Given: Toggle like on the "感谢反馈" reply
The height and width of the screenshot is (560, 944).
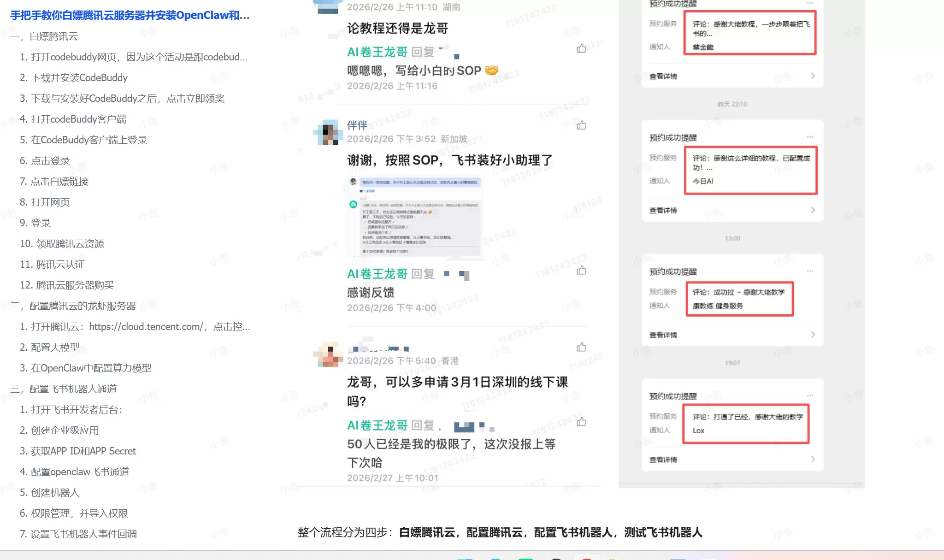Looking at the screenshot, I should 582,271.
